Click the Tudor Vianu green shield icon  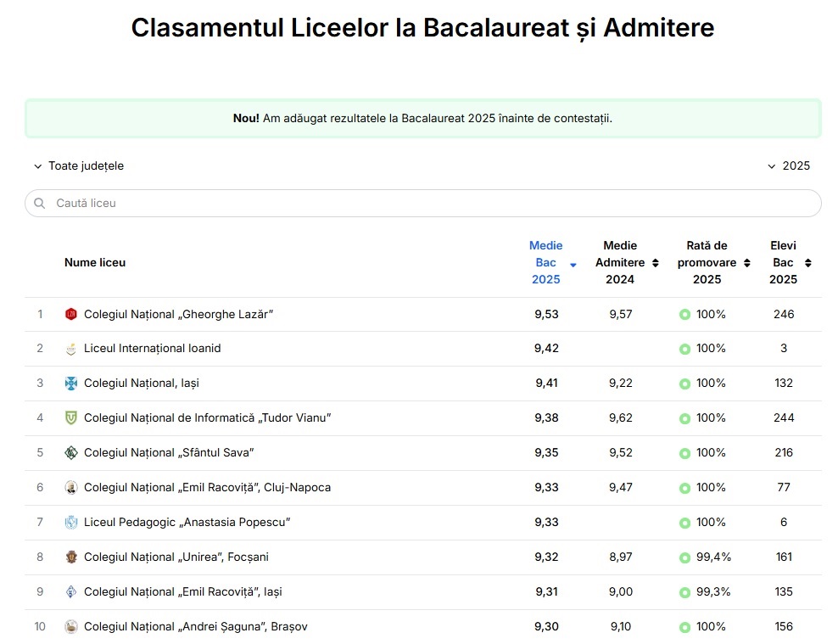tap(71, 418)
